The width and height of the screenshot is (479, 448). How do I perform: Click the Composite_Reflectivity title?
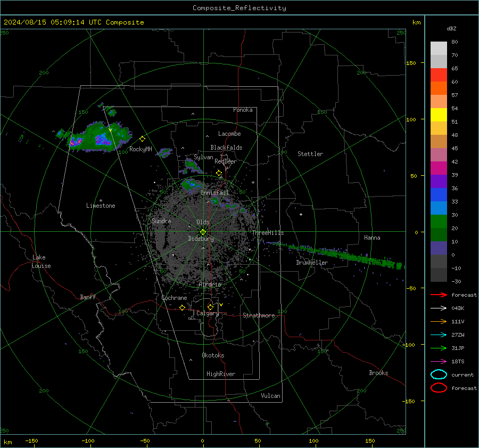coord(239,8)
